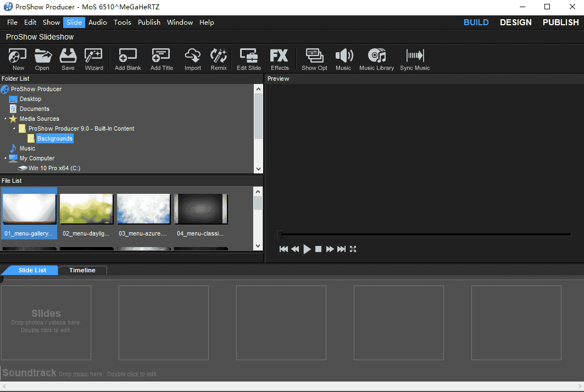Click the BUILD mode button
584x392 pixels.
click(476, 23)
